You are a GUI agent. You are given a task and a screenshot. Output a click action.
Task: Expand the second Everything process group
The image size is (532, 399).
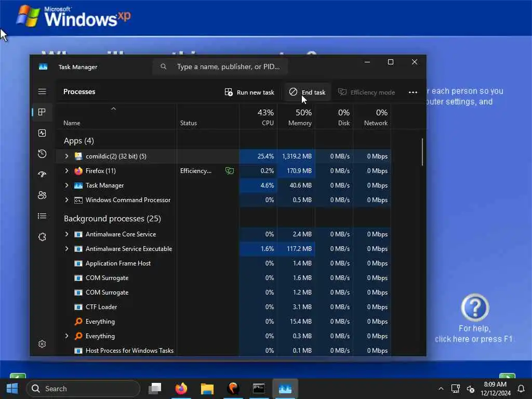point(66,336)
